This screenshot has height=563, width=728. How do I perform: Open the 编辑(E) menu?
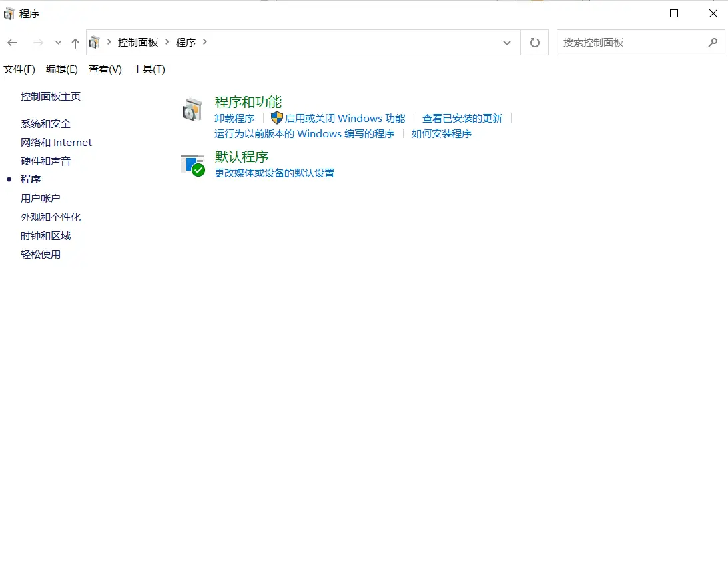pyautogui.click(x=62, y=69)
